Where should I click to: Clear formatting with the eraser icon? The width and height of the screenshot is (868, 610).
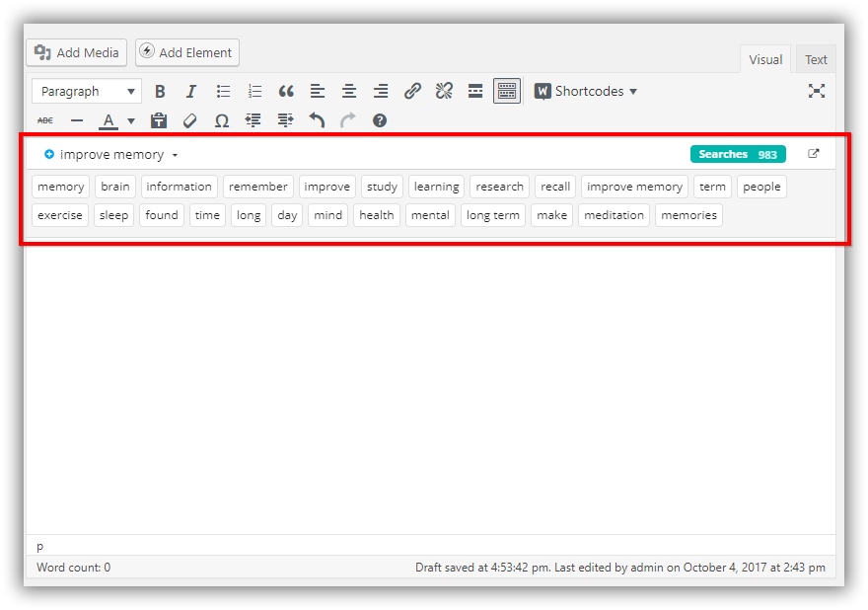click(189, 120)
